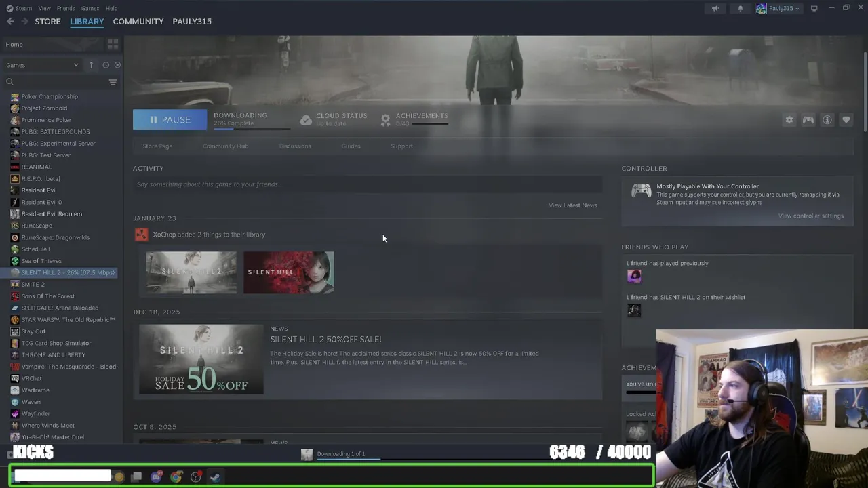Expand the Pauly315 account dropdown
The image size is (868, 488).
point(778,8)
